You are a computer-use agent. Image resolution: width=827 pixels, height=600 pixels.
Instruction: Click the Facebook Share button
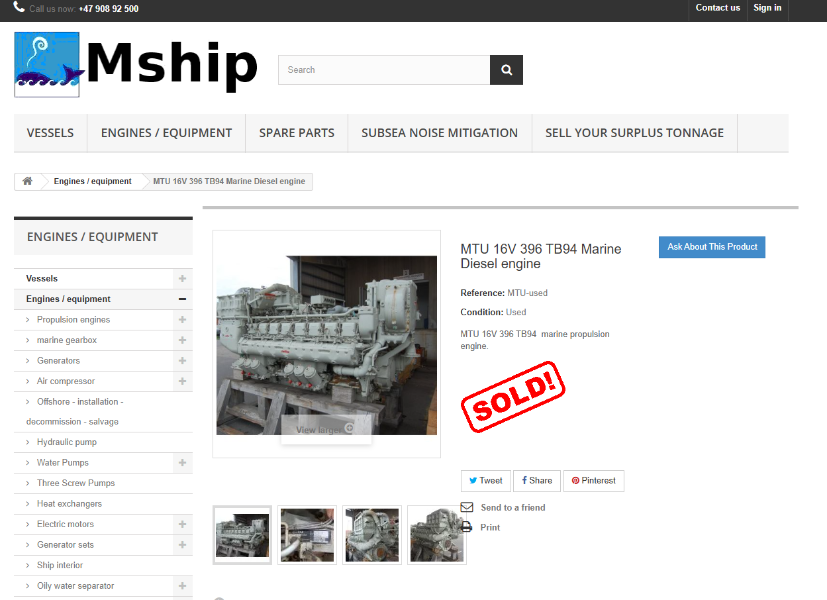537,481
